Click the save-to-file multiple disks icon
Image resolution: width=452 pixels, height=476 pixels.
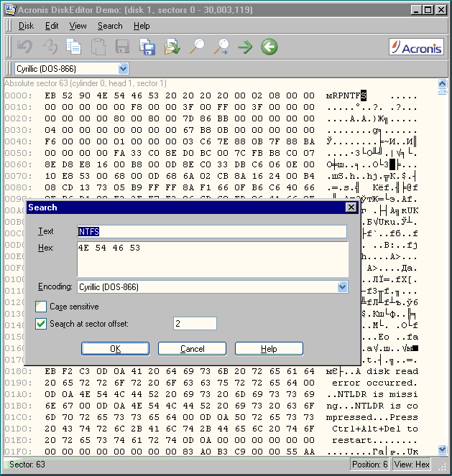(x=147, y=47)
